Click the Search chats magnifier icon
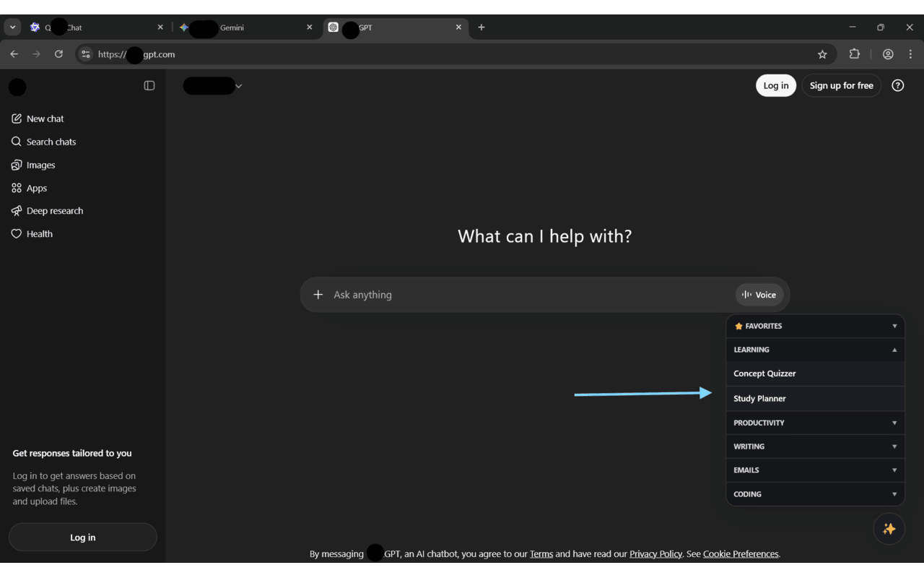924x578 pixels. tap(17, 142)
